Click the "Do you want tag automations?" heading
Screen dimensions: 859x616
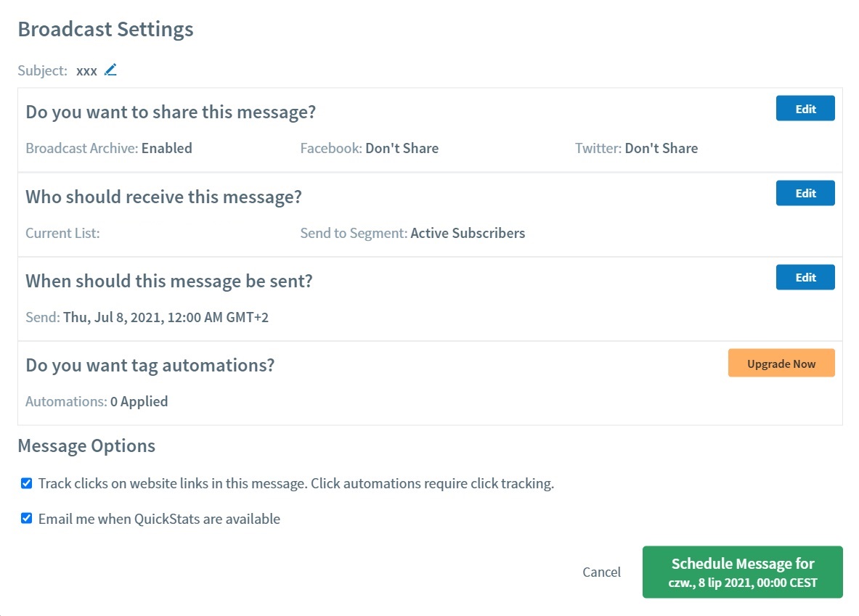[150, 364]
